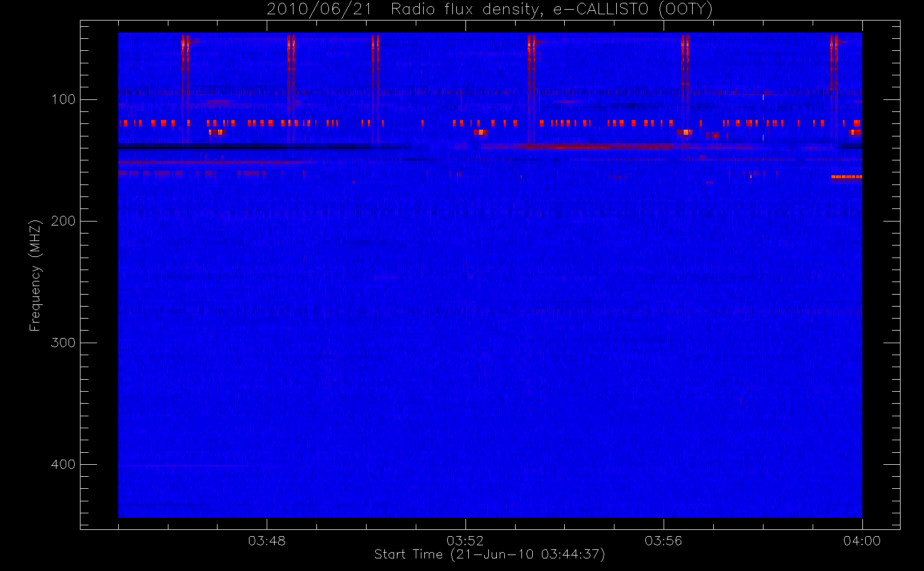Viewport: 924px width, 571px height.
Task: Click the 03:52 time tick label
Action: 465,541
